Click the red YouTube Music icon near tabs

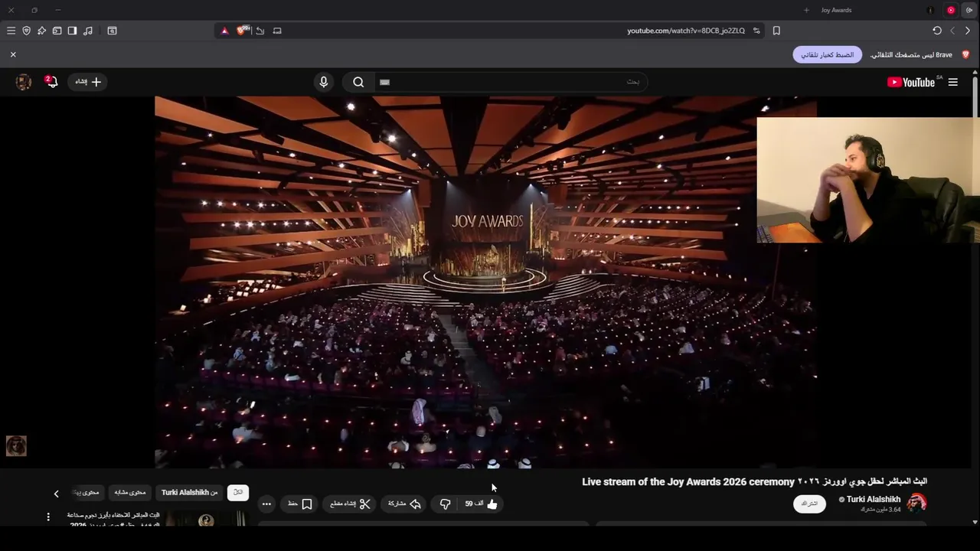click(x=951, y=10)
